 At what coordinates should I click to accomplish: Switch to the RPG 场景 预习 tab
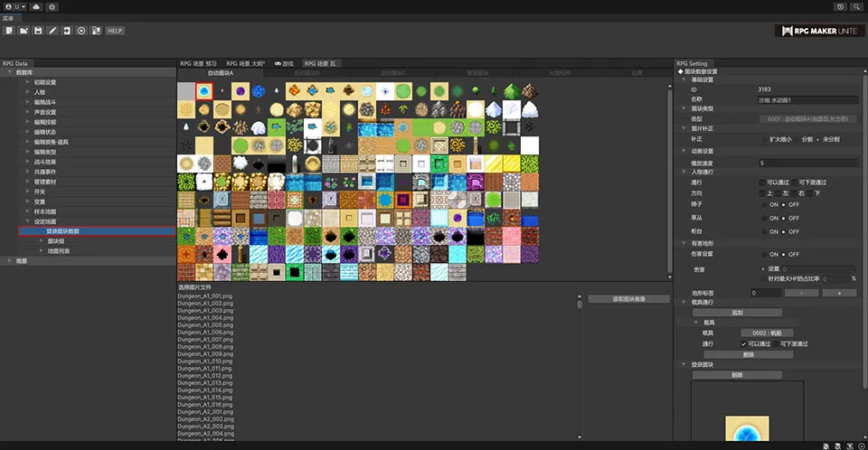[x=199, y=63]
